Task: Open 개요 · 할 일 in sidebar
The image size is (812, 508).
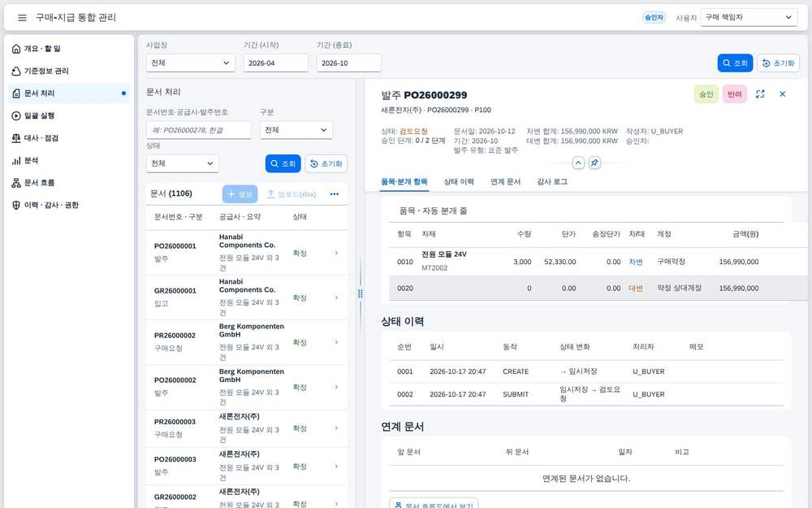Action: pos(69,49)
